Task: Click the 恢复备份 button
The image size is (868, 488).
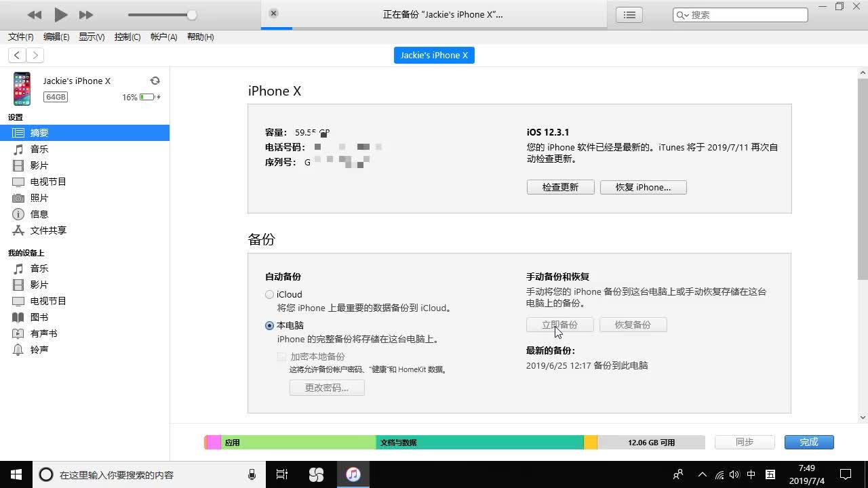Action: (x=633, y=325)
